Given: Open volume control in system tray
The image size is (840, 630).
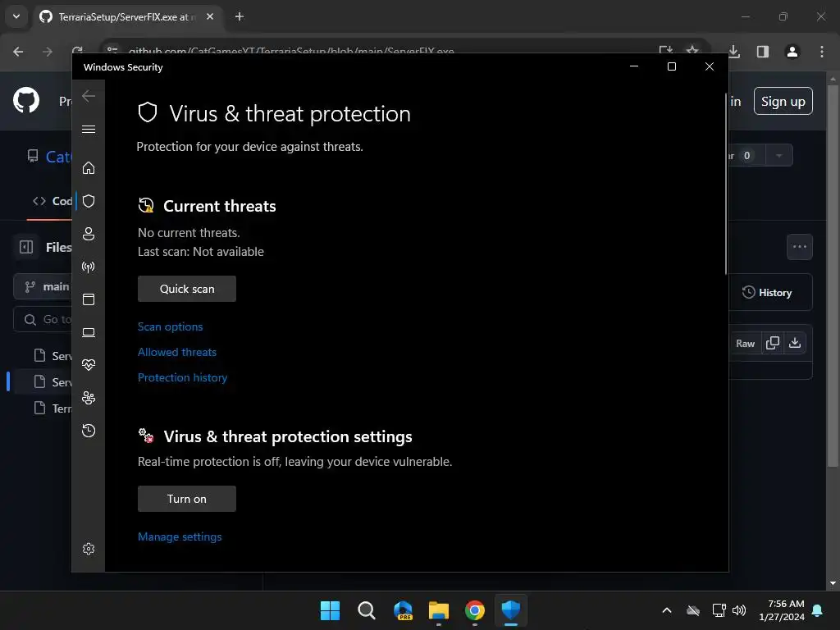Looking at the screenshot, I should (x=739, y=610).
